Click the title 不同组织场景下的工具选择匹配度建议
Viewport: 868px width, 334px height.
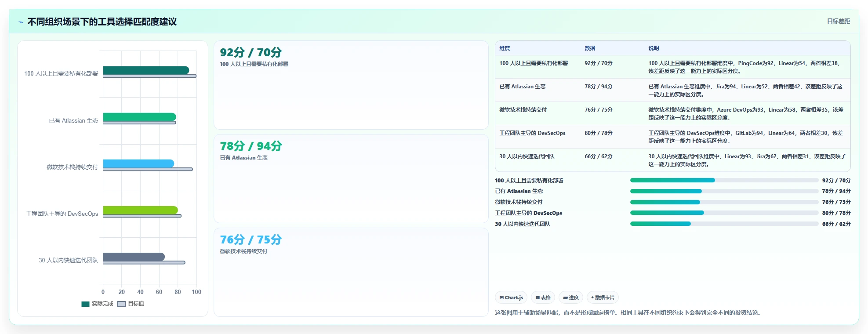tap(102, 22)
